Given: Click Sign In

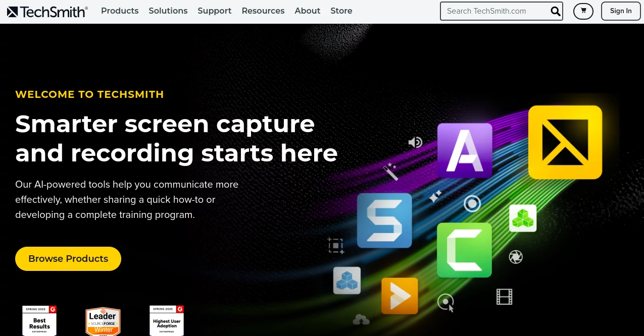Looking at the screenshot, I should point(621,11).
